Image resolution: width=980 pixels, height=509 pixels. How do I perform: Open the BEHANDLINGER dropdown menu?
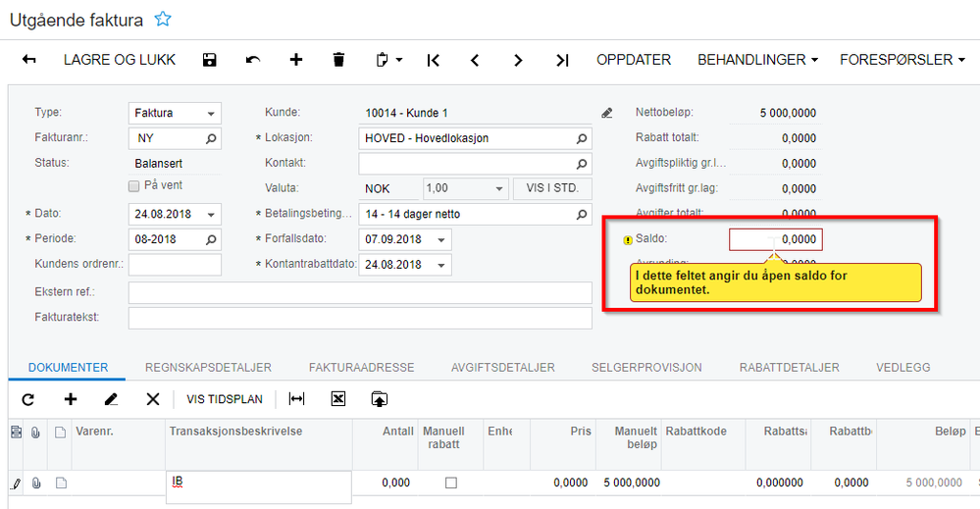(757, 60)
